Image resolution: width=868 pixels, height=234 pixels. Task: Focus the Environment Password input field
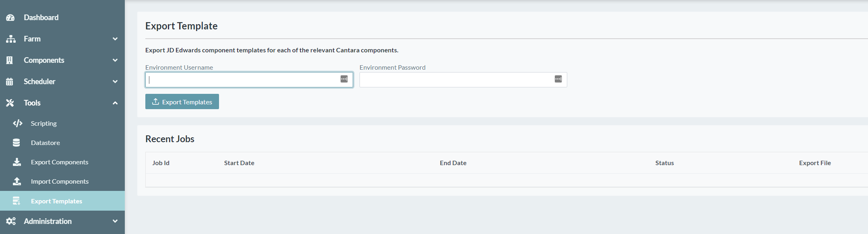[x=455, y=80]
